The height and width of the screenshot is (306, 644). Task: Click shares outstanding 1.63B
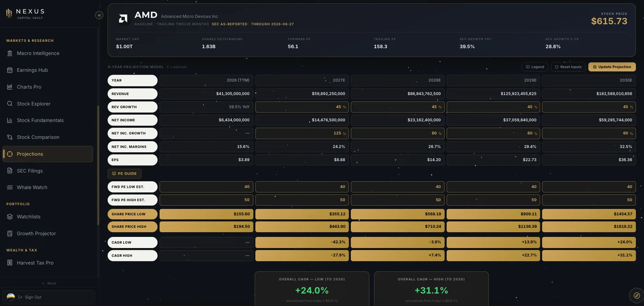[209, 46]
